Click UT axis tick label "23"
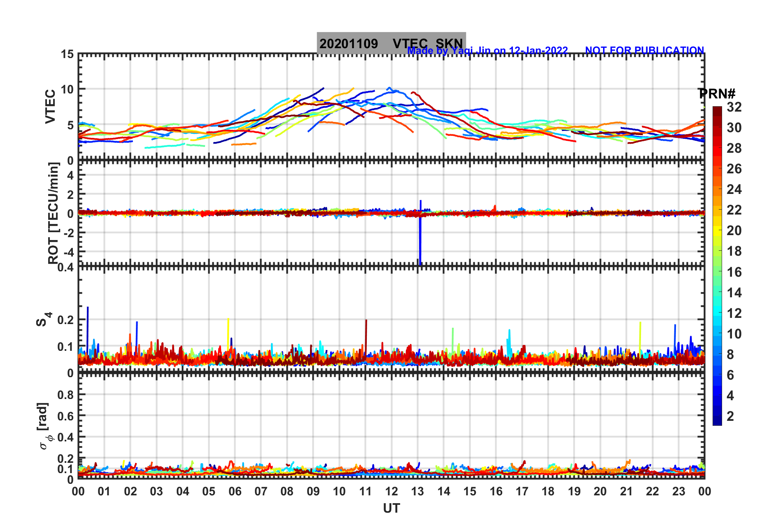 tap(678, 491)
